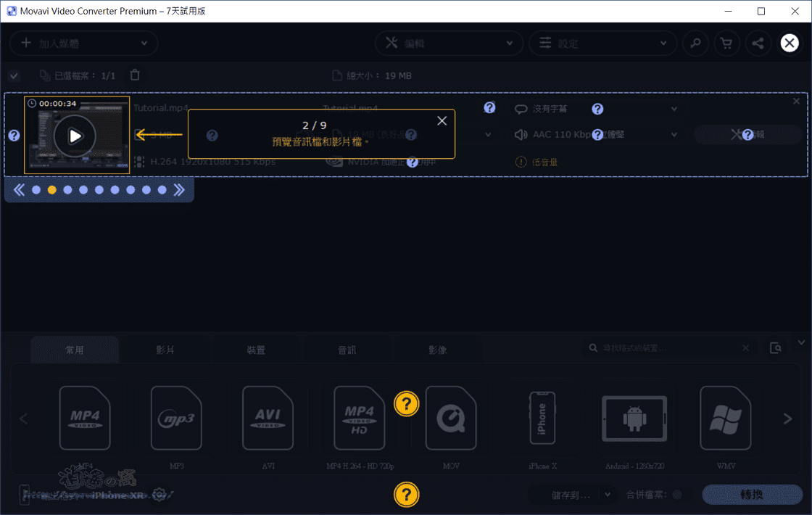Open the 儲存到 save to dropdown

[x=608, y=495]
